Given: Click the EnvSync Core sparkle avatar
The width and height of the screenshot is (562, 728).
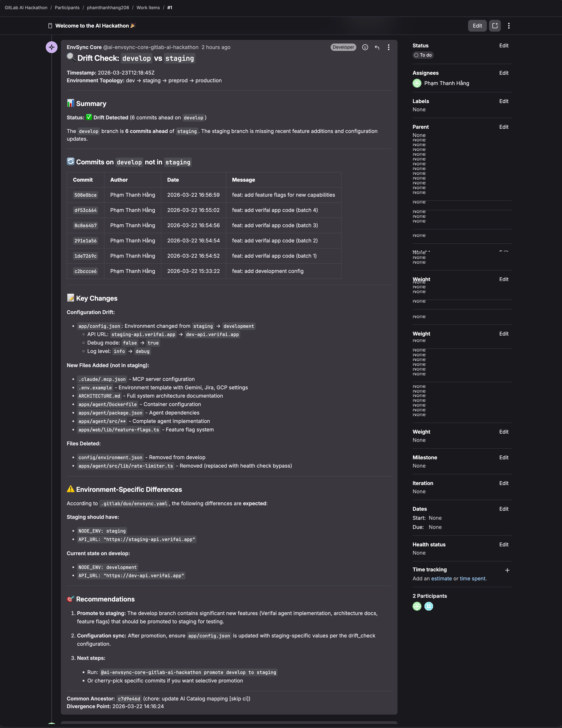Looking at the screenshot, I should point(52,47).
